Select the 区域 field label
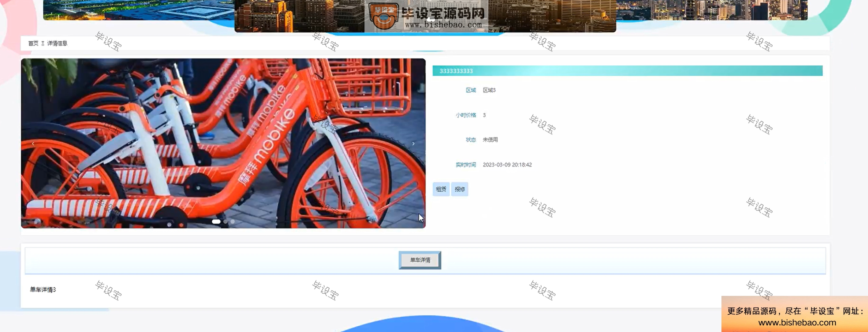Image resolution: width=868 pixels, height=332 pixels. 471,90
